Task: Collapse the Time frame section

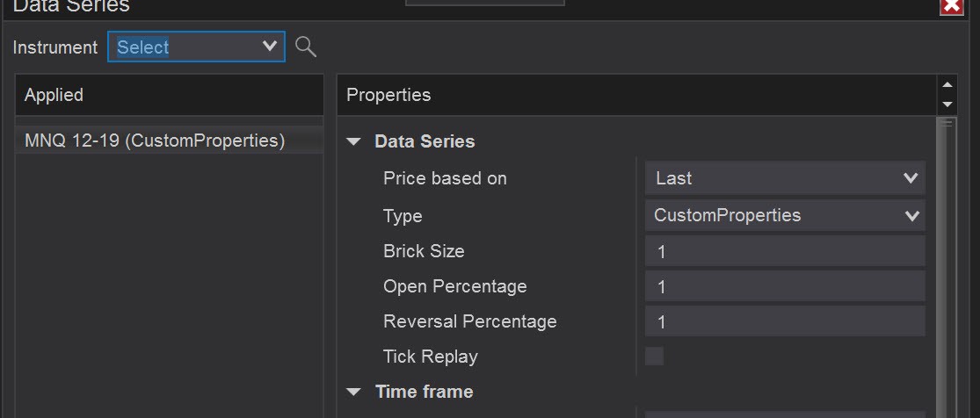Action: (354, 392)
